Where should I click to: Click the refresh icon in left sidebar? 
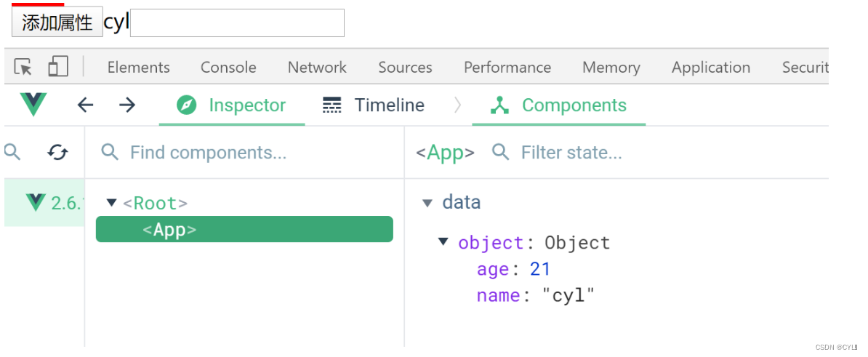coord(57,152)
